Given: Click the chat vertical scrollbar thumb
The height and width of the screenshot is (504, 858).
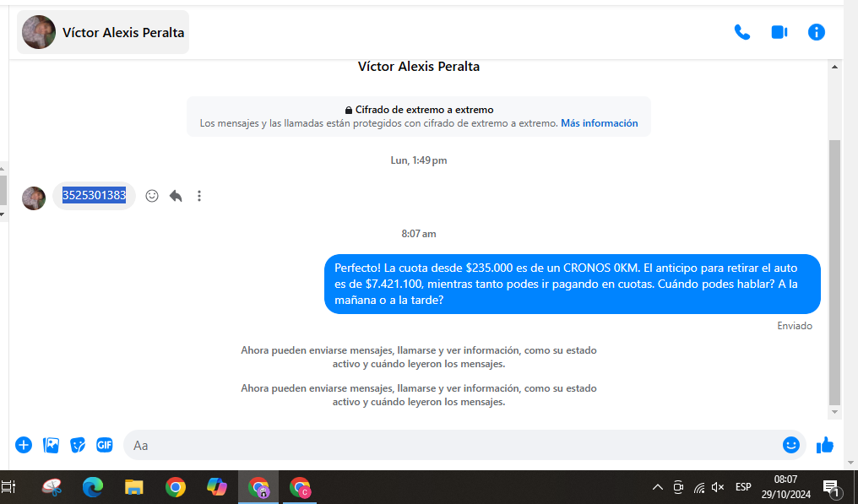Looking at the screenshot, I should point(834,272).
